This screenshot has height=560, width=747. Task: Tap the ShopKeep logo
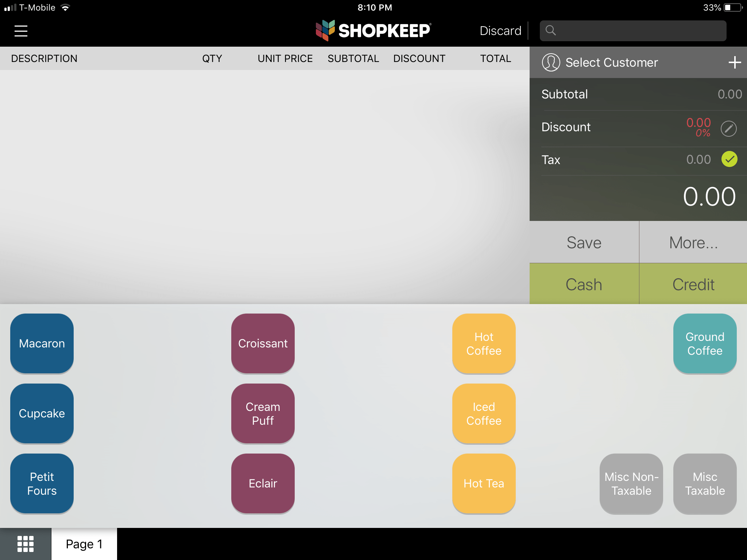[373, 30]
